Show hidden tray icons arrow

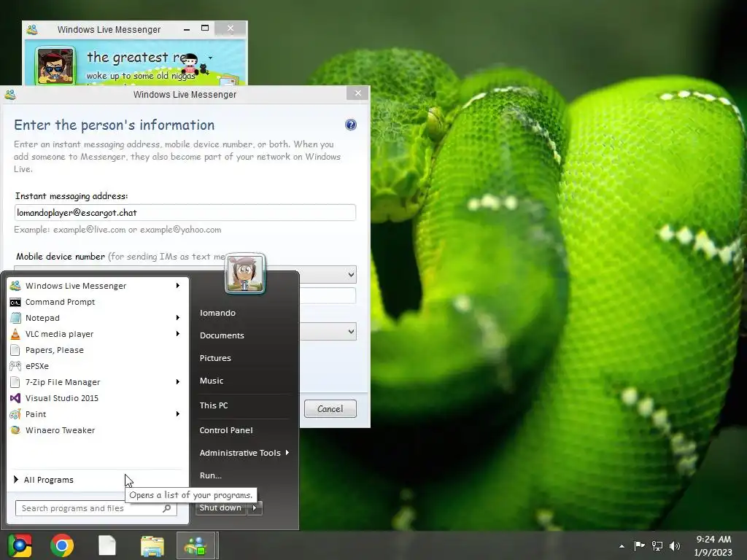[622, 546]
